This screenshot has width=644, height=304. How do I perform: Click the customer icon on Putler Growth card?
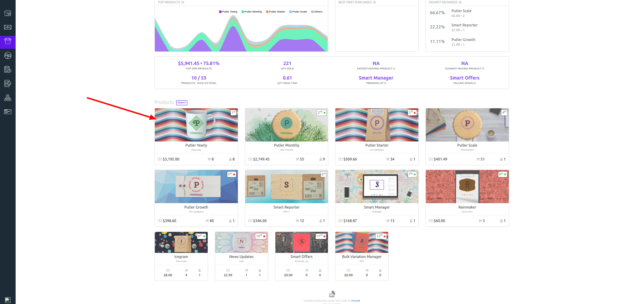(230, 221)
